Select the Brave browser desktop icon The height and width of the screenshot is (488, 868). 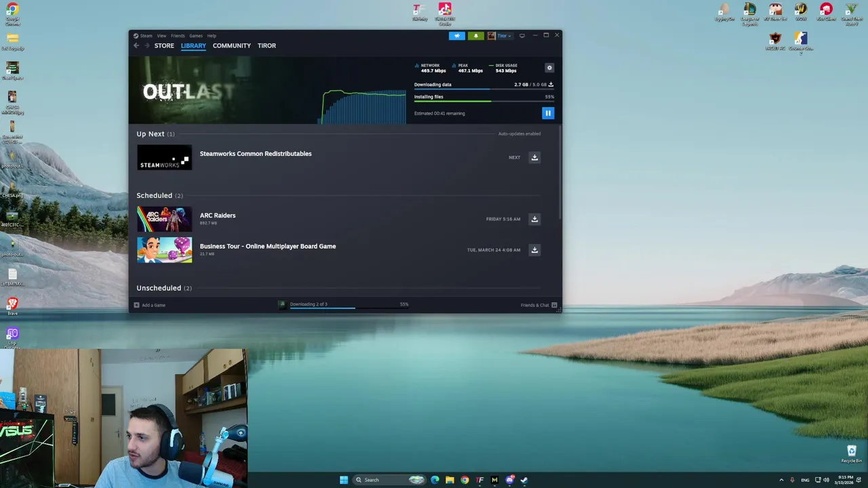(12, 306)
